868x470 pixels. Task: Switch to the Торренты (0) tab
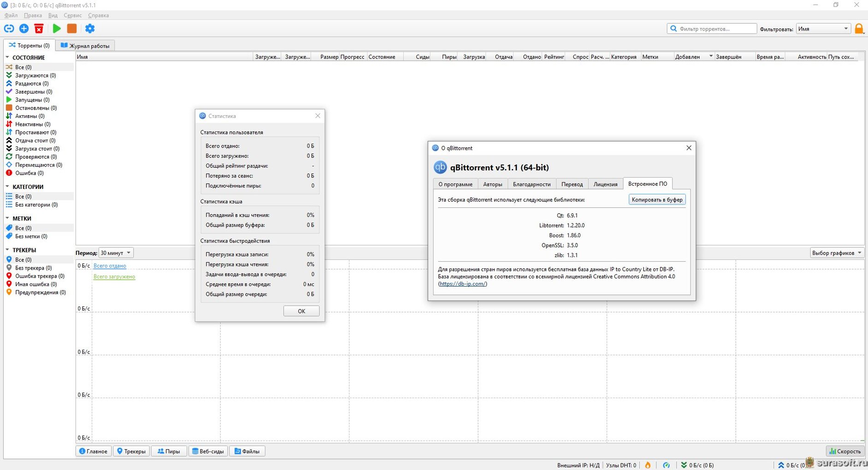coord(29,46)
